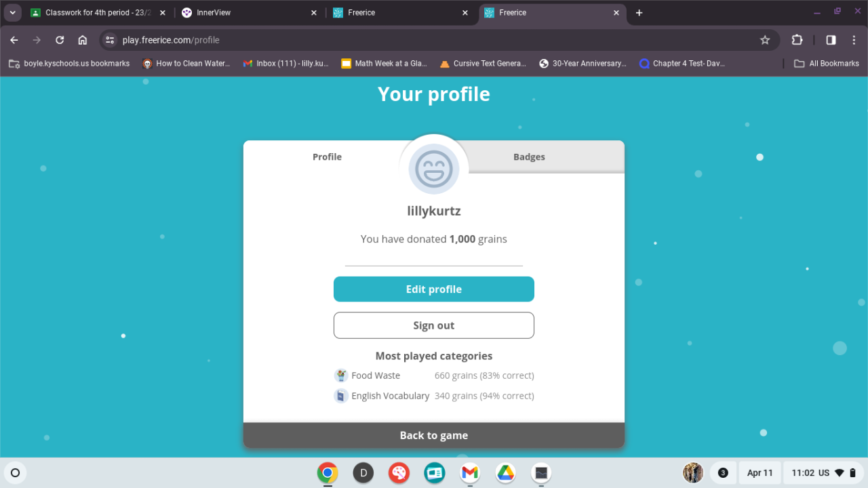This screenshot has width=868, height=488.
Task: Open the Extensions puzzle icon
Action: 797,40
